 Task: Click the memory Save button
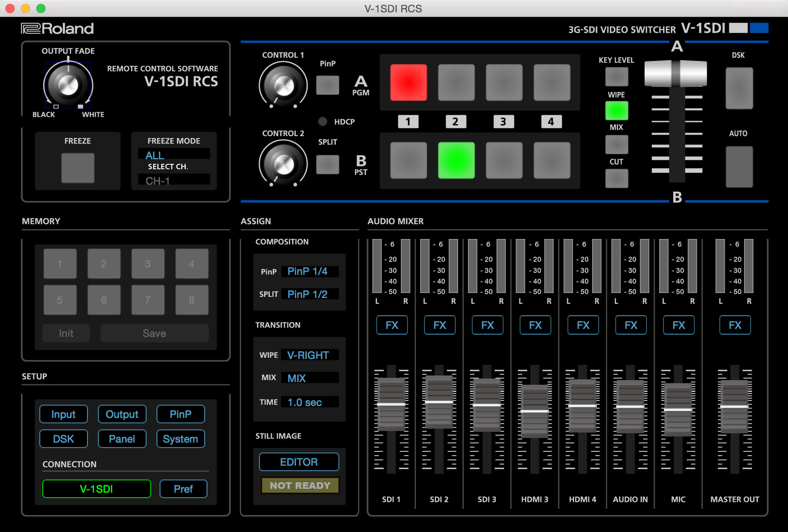154,333
